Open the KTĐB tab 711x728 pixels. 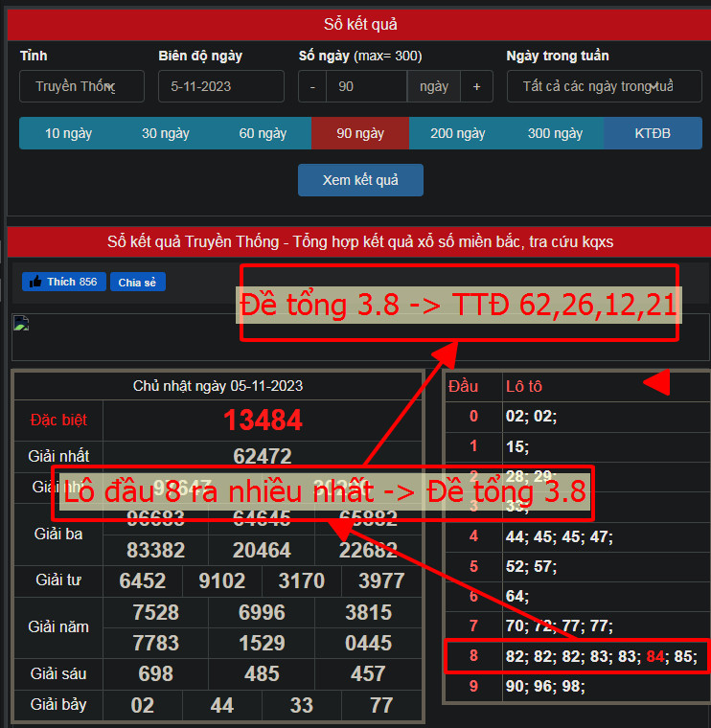653,133
